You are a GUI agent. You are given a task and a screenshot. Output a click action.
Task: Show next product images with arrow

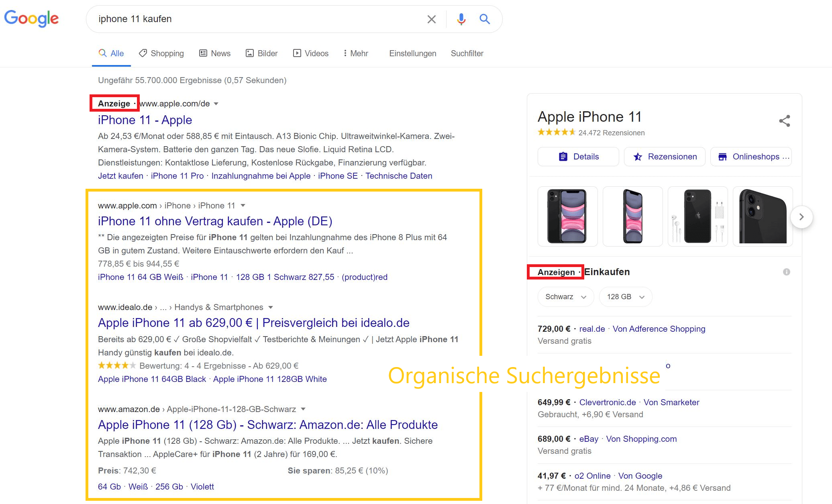[x=801, y=217]
